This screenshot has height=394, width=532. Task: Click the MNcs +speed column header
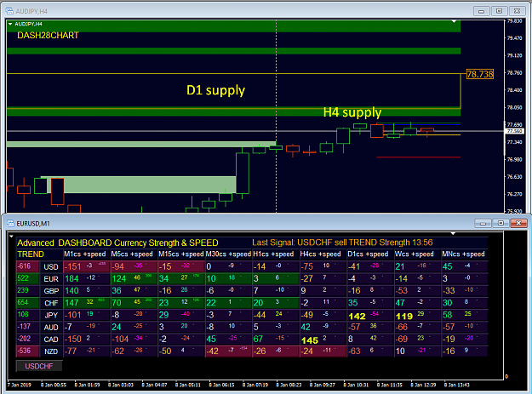click(x=463, y=254)
